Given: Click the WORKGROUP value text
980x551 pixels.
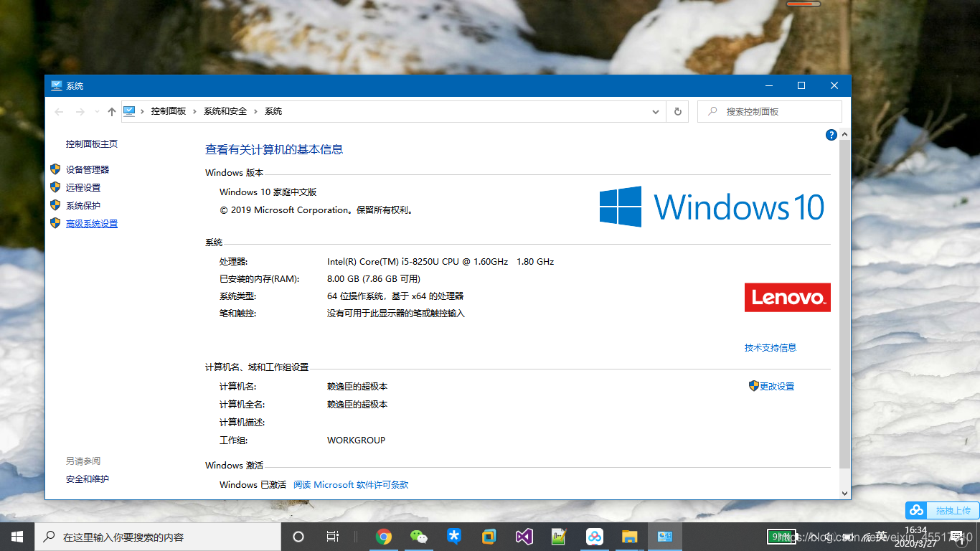Looking at the screenshot, I should tap(357, 441).
